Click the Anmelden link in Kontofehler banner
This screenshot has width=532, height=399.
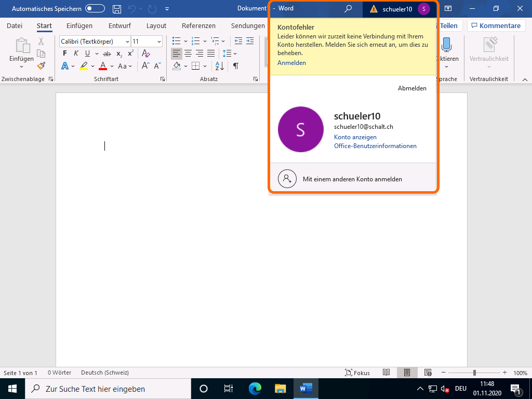291,63
